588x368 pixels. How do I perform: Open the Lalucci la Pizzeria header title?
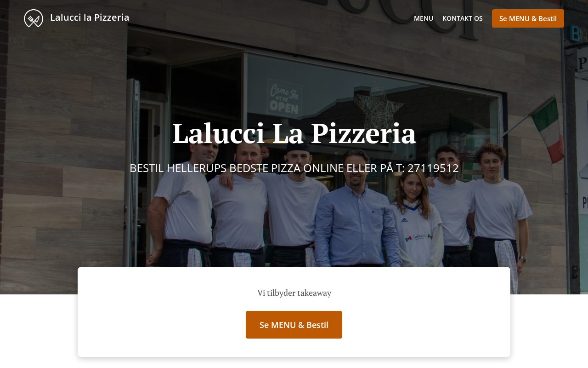point(90,17)
